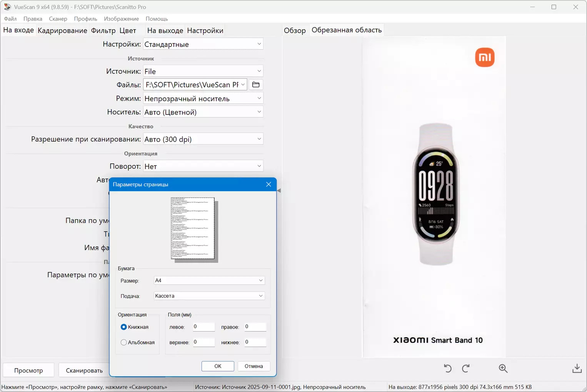587x392 pixels.
Task: Open the Правка menu
Action: click(x=33, y=19)
